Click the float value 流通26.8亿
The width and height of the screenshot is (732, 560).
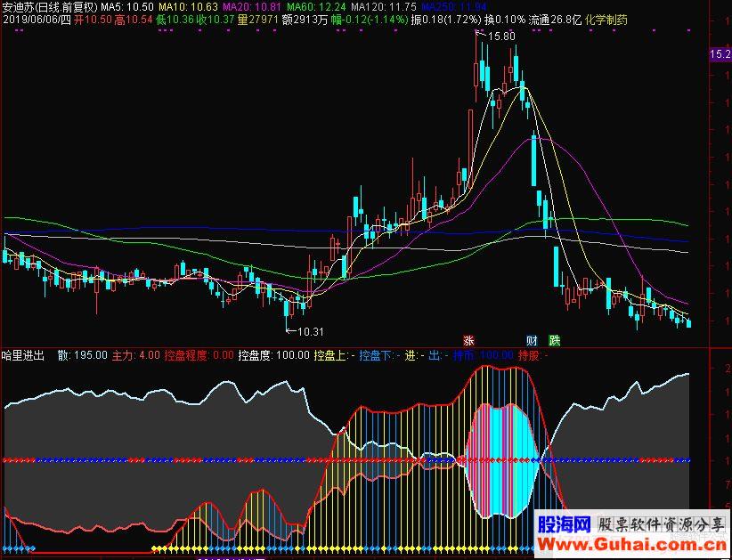(x=555, y=20)
